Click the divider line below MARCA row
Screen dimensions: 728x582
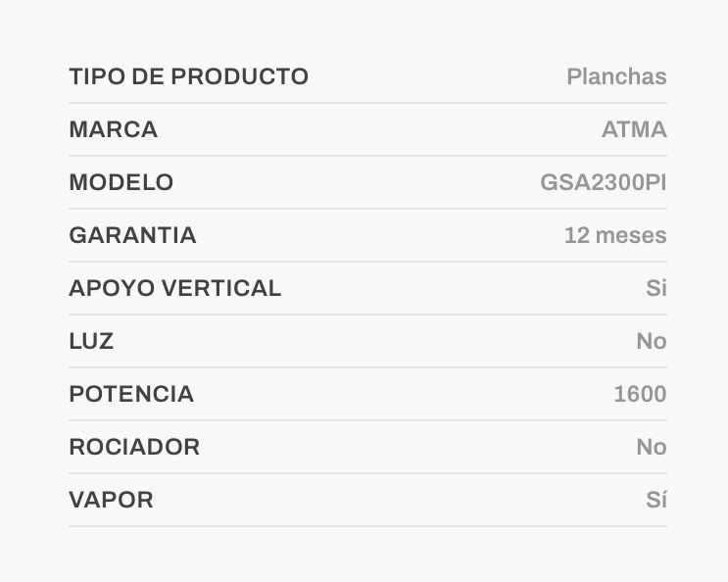pos(368,156)
